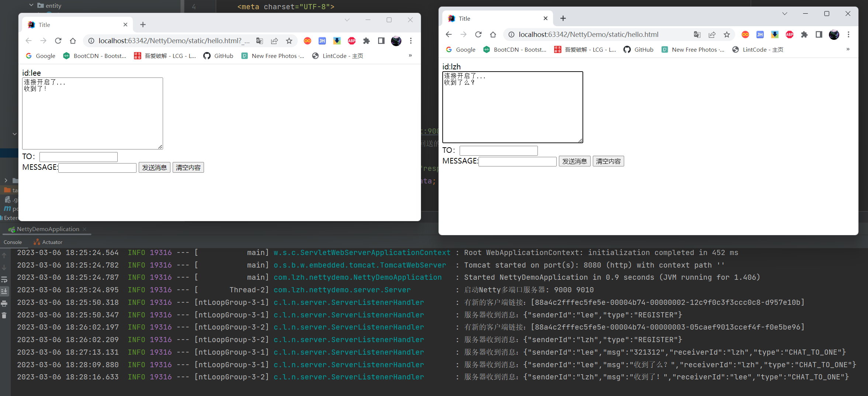Viewport: 868px width, 396px height.
Task: Click 发送消息 button in the lee window
Action: click(x=154, y=168)
